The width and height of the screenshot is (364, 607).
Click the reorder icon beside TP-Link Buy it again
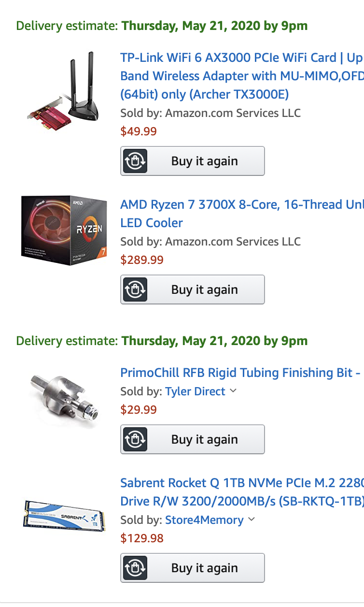coord(135,161)
